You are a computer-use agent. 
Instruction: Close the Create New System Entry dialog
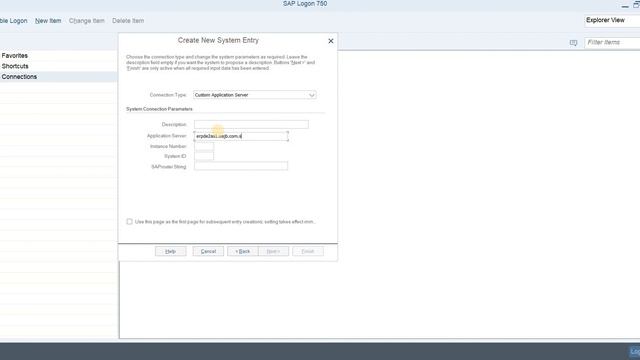point(331,41)
